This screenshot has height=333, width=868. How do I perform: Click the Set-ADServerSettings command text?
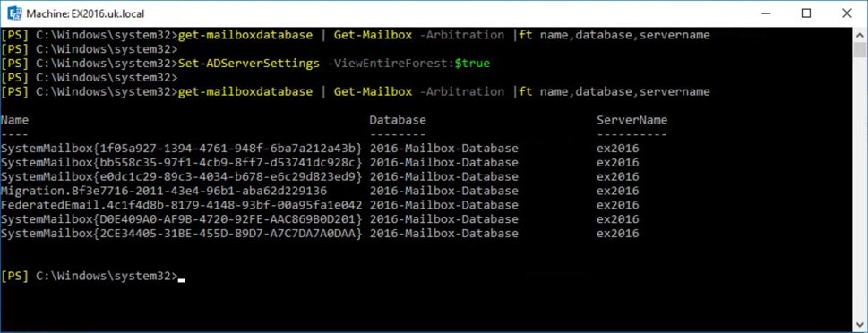pos(248,63)
